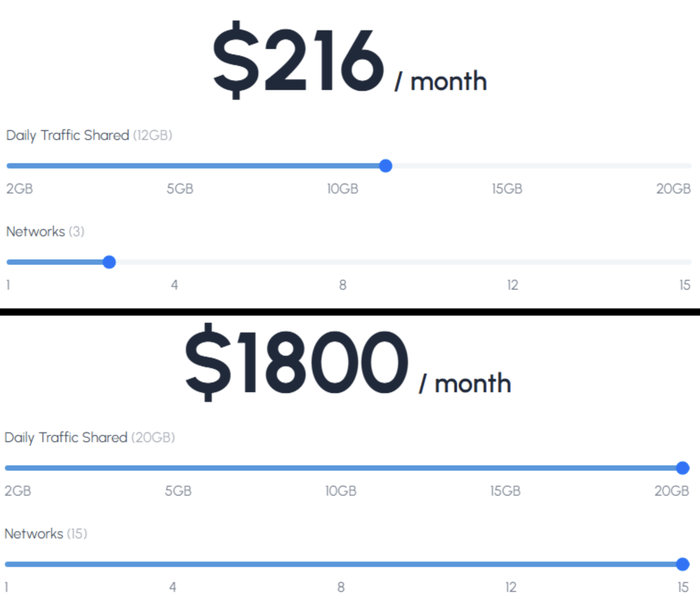Screen dimensions: 700x616
Task: Click the Networks slider handle set to 3
Action: 109,262
